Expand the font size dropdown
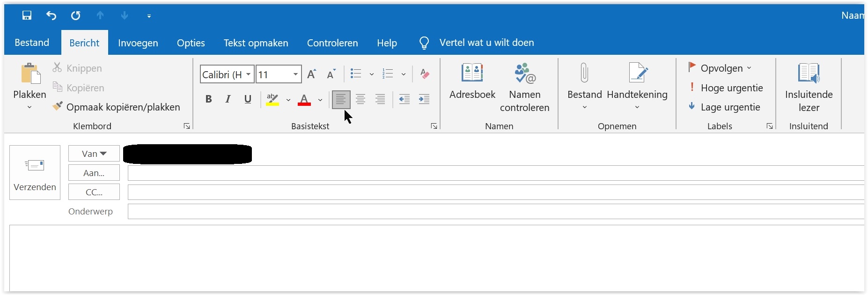The image size is (868, 295). tap(295, 74)
